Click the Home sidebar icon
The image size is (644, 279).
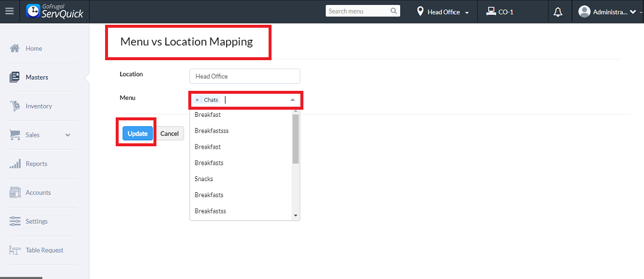pyautogui.click(x=15, y=48)
